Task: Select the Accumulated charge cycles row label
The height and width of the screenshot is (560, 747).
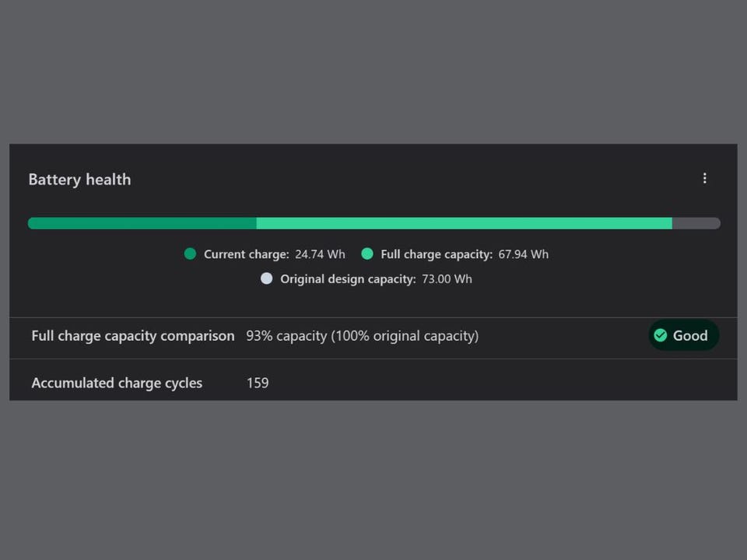Action: coord(117,383)
